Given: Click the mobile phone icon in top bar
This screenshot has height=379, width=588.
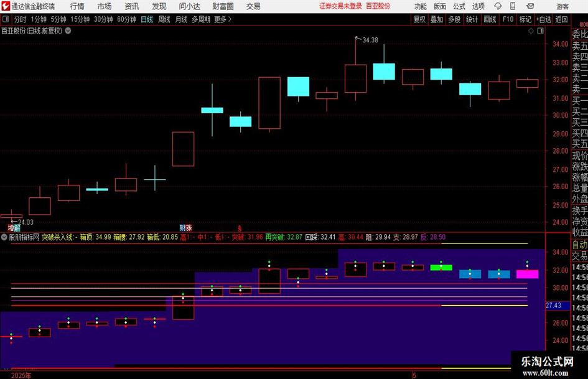Looking at the screenshot, I should pyautogui.click(x=513, y=6).
